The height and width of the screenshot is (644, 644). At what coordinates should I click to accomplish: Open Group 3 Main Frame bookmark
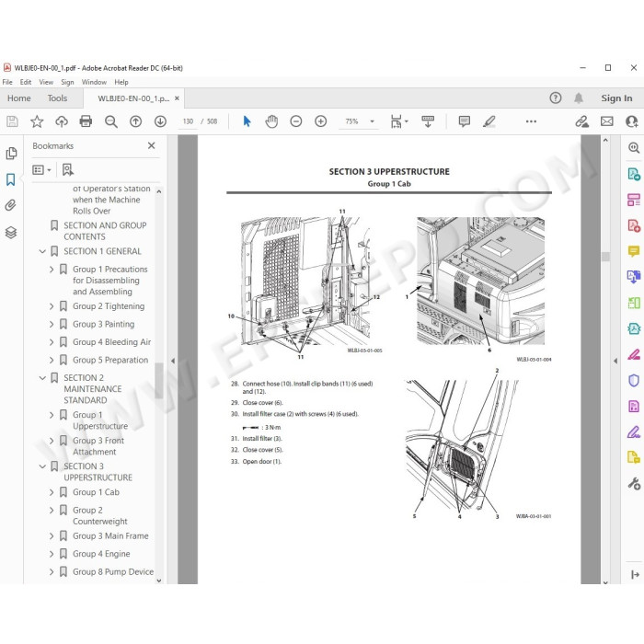pos(110,536)
